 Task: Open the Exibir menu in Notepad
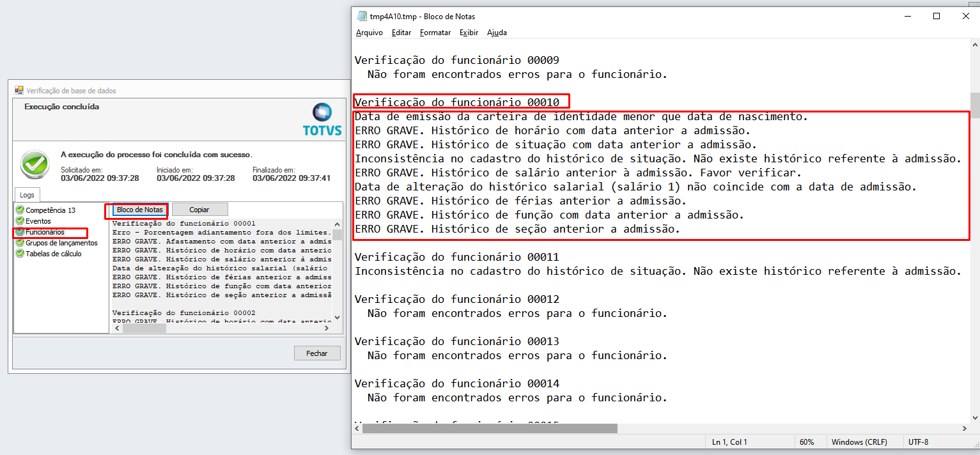(469, 33)
